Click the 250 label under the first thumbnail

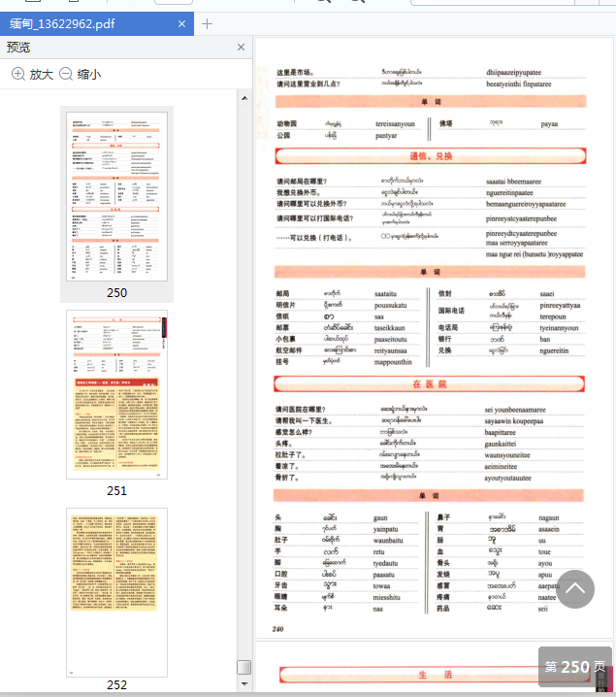point(116,292)
